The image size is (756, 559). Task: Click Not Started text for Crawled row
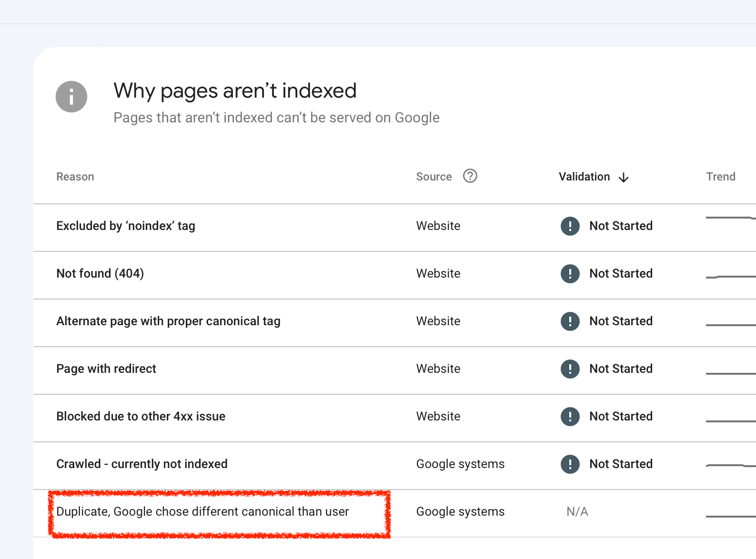click(x=621, y=464)
